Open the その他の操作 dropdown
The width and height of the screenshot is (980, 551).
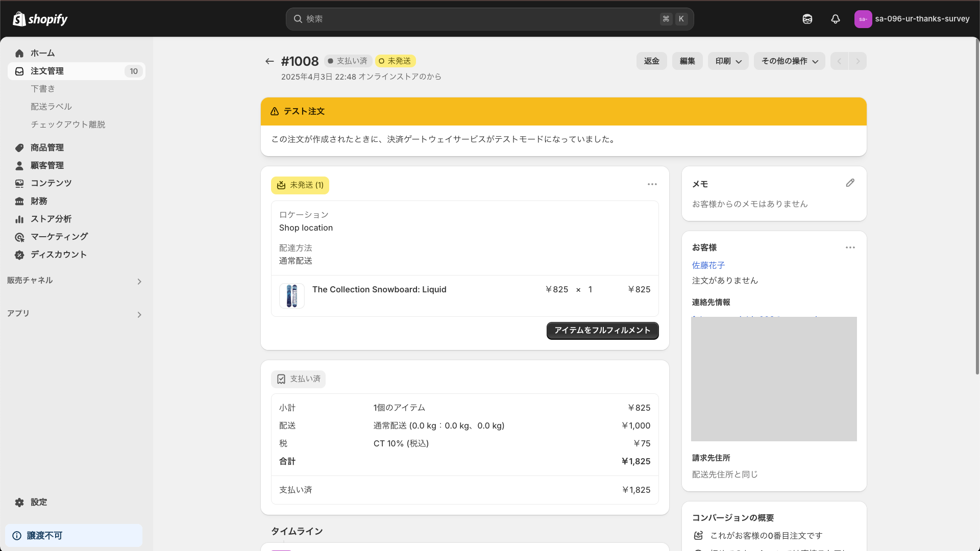point(789,61)
